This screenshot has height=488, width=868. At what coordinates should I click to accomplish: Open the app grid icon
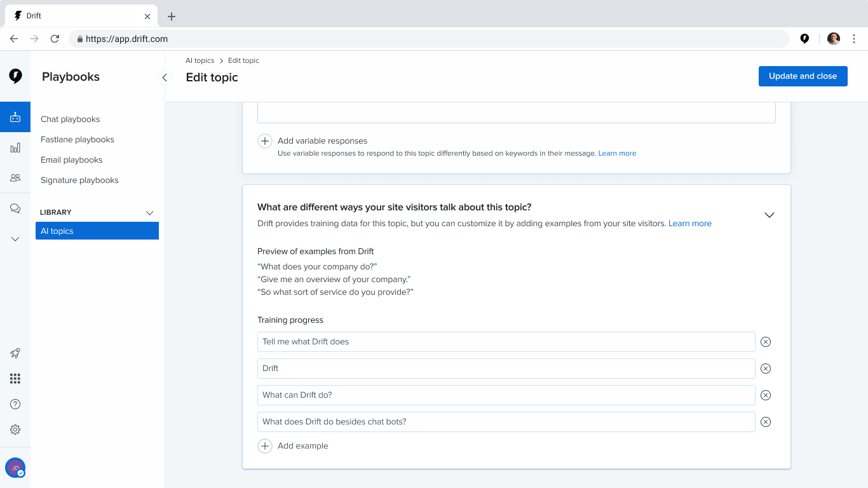(x=15, y=379)
